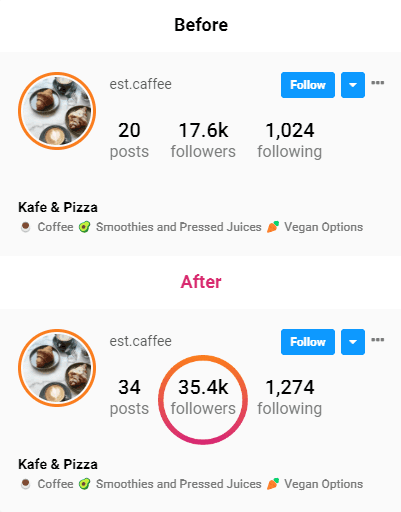Click the carrot emoji in Before bio
The width and height of the screenshot is (401, 512).
pos(273,227)
